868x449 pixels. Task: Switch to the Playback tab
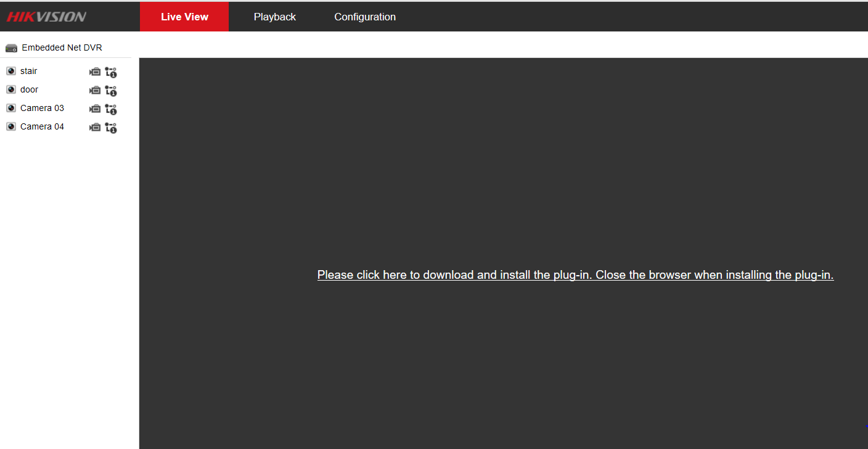[x=275, y=17]
